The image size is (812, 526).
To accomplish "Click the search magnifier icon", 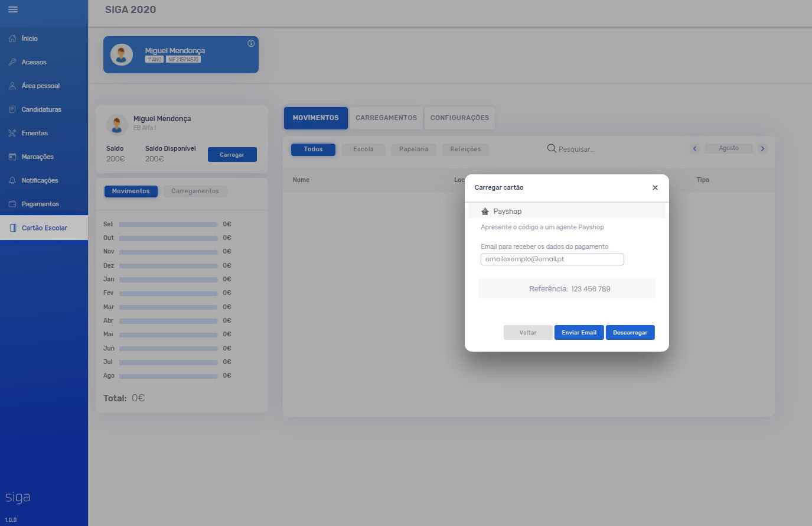I will 552,148.
